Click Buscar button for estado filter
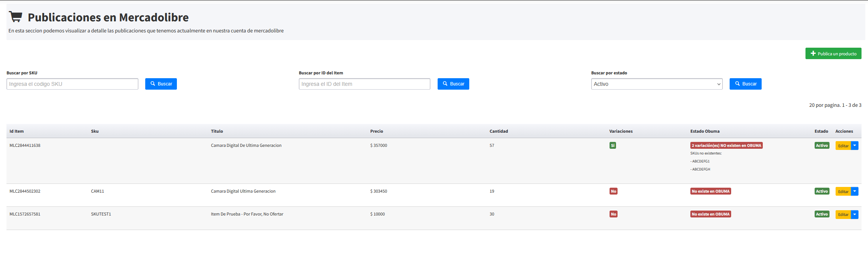The image size is (868, 280). point(745,84)
